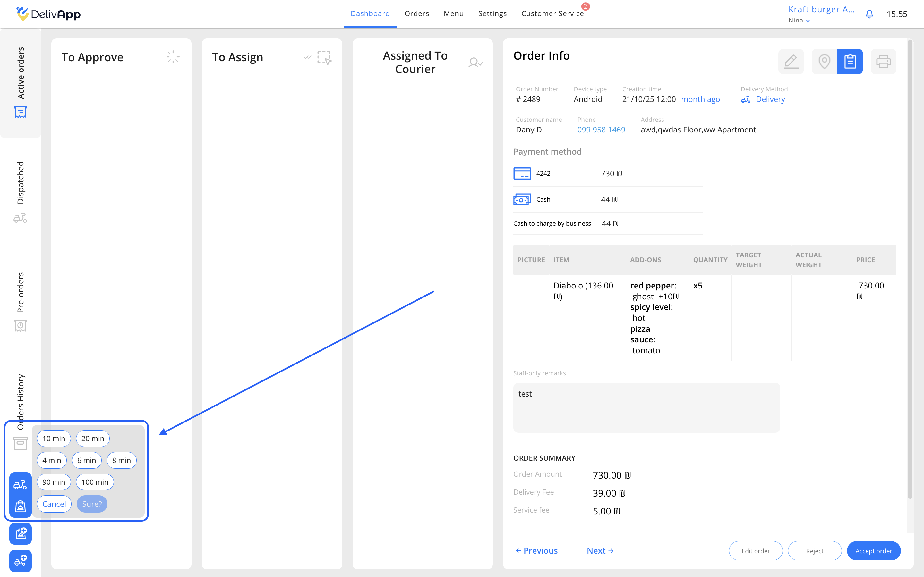This screenshot has height=577, width=924.
Task: Switch to the Orders menu tab
Action: (416, 14)
